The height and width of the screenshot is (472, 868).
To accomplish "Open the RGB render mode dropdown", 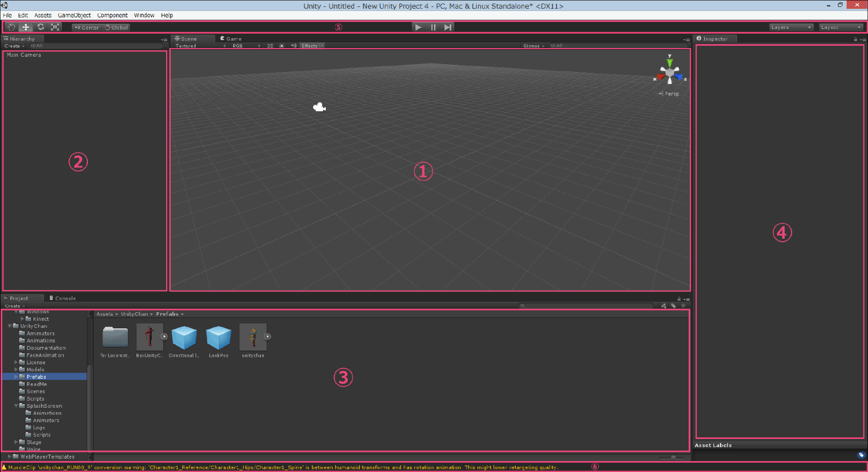I will point(246,46).
